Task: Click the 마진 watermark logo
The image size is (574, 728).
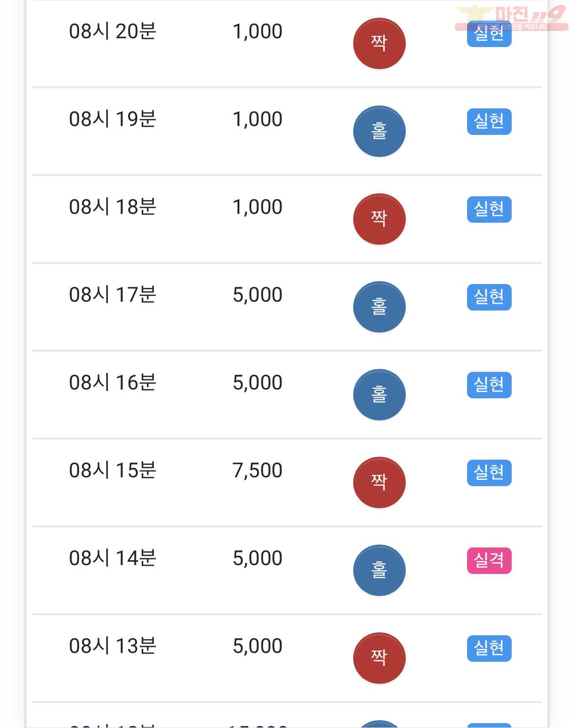Action: (x=512, y=18)
